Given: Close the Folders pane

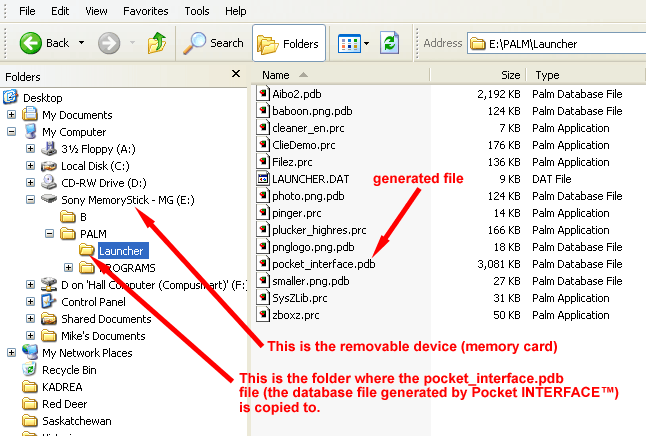Looking at the screenshot, I should click(236, 74).
